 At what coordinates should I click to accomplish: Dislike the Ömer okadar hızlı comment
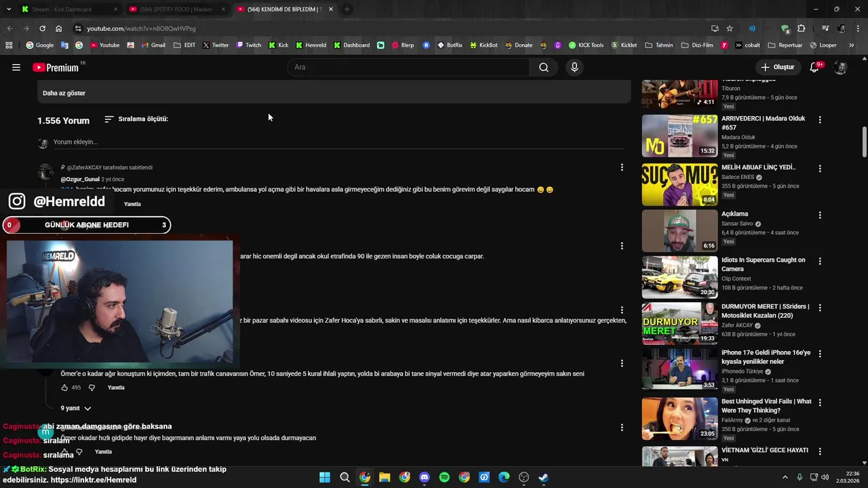click(79, 451)
